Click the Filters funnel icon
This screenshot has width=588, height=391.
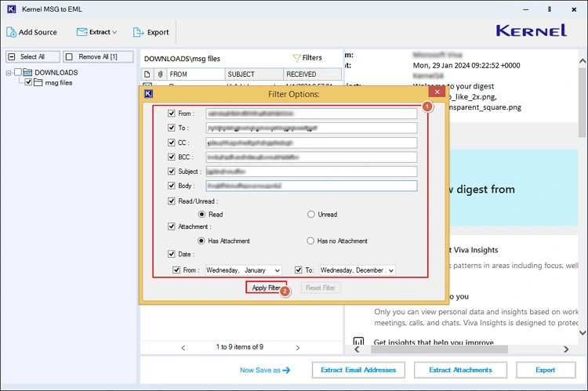coord(296,58)
